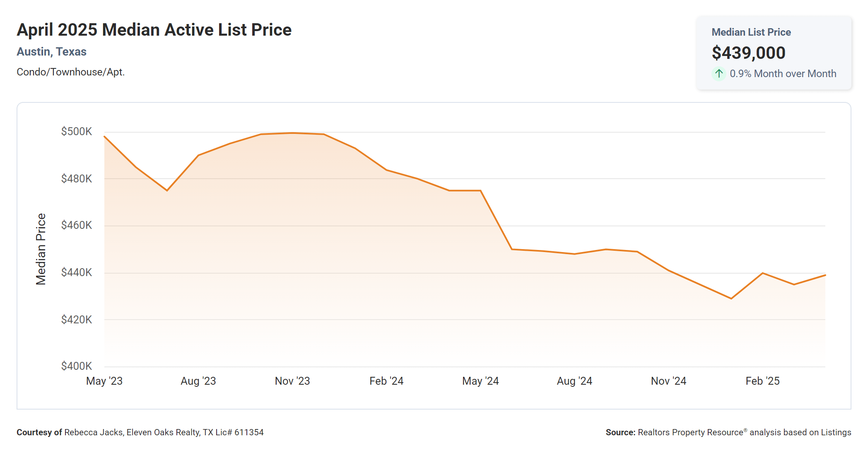Click the 'April 2025 Median Active List Price' title
Image resolution: width=868 pixels, height=456 pixels.
click(x=154, y=30)
